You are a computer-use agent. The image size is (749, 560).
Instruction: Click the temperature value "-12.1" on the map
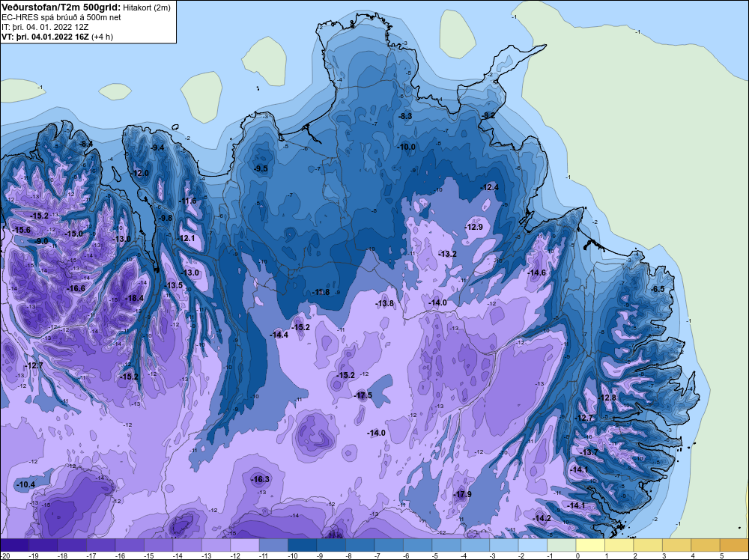(186, 238)
